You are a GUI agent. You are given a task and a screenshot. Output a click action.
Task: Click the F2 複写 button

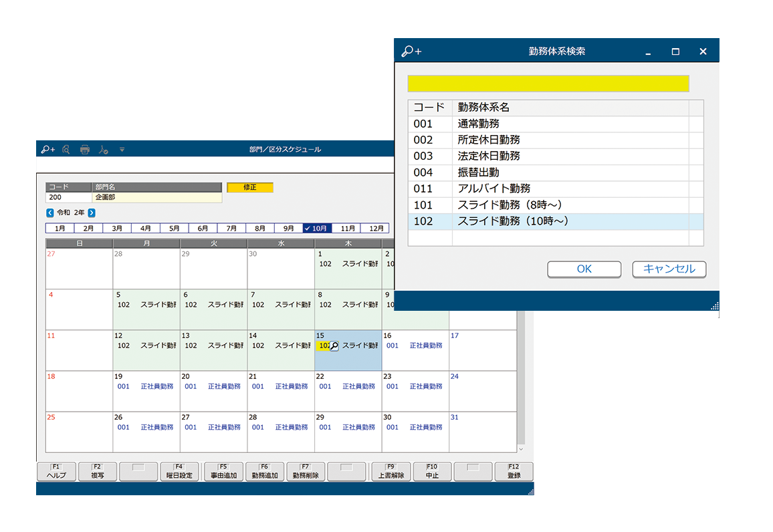click(x=97, y=471)
